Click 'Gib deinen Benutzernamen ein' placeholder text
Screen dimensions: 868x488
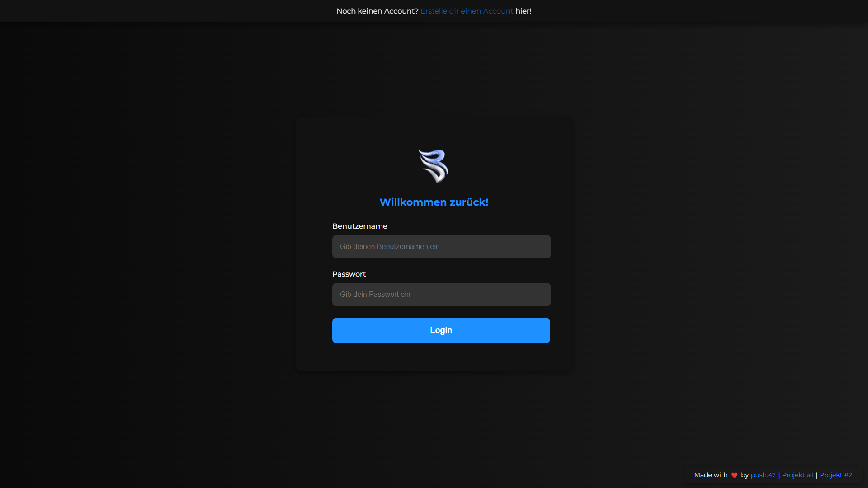point(389,247)
